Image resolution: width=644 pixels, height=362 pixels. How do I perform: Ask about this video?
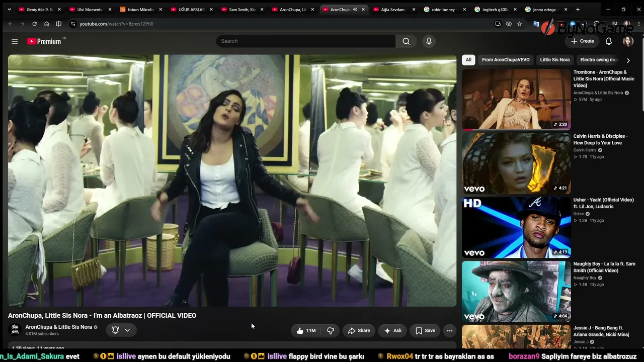tap(393, 330)
